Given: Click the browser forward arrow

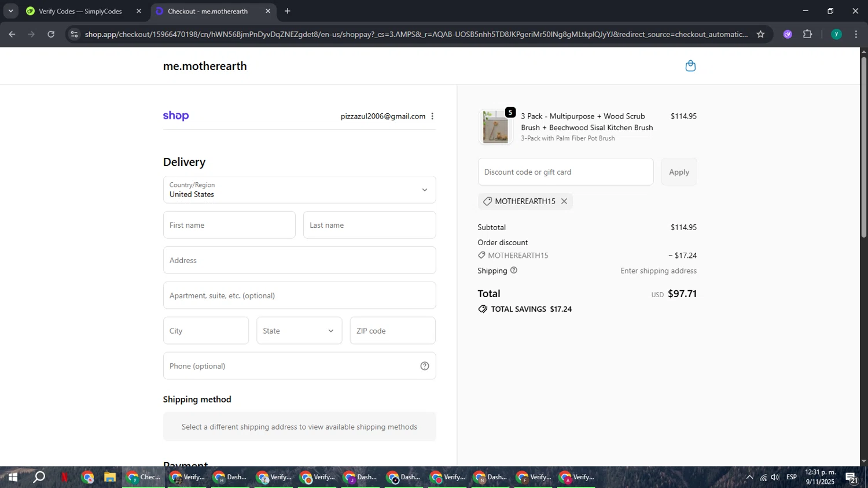Looking at the screenshot, I should (x=32, y=35).
